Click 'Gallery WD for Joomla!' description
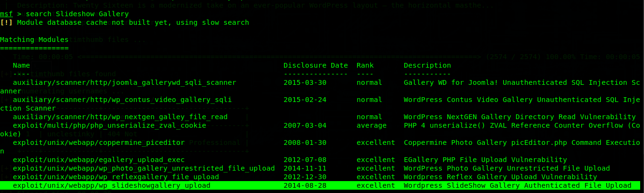 pos(522,82)
